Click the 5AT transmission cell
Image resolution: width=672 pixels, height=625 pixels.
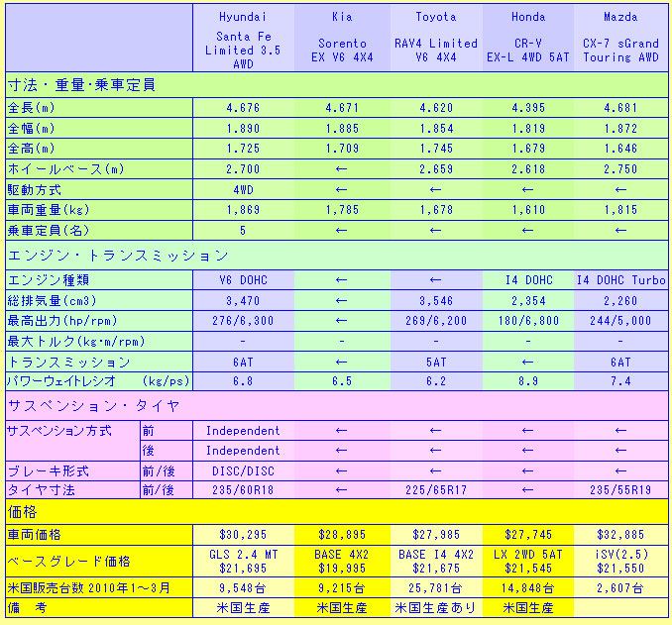point(436,363)
